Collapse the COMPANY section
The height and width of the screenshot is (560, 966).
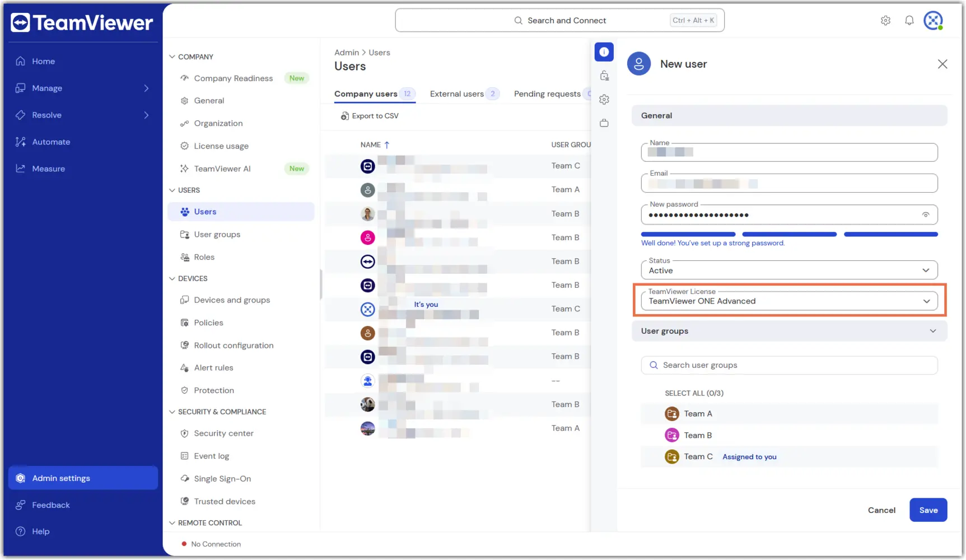pos(172,57)
